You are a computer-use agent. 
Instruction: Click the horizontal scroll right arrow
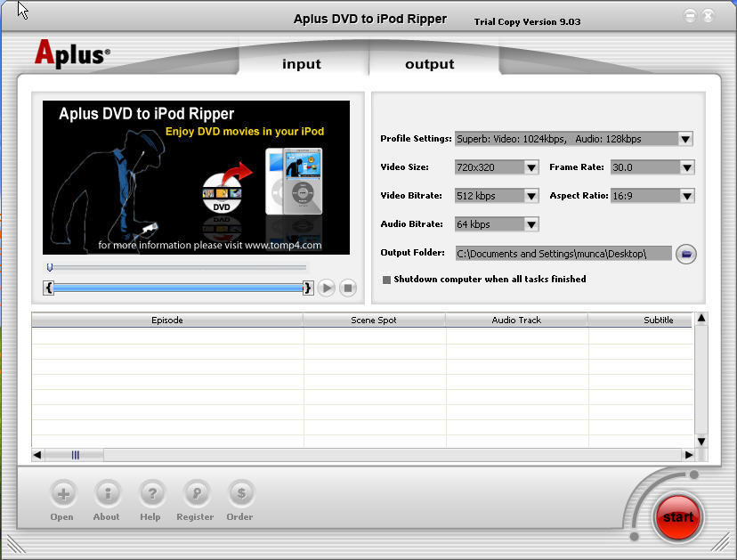click(x=689, y=455)
